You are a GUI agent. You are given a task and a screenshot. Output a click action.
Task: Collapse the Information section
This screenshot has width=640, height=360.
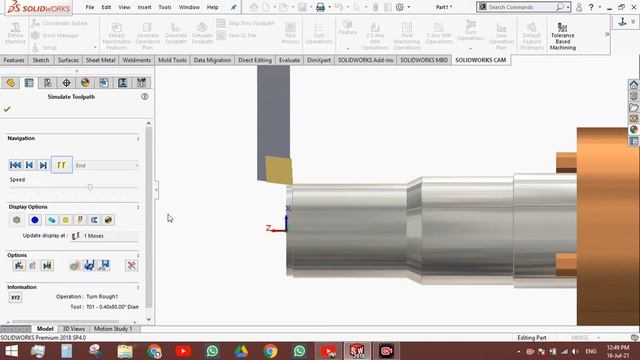[138, 287]
